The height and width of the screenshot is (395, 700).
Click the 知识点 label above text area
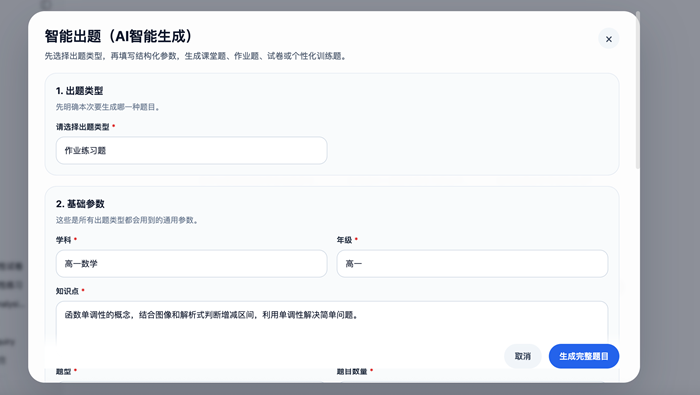pos(67,291)
